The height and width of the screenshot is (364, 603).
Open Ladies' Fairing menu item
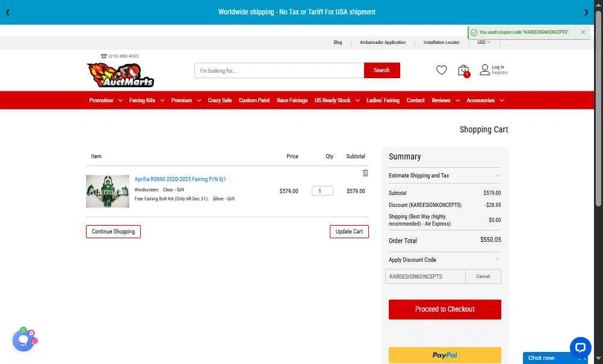point(383,100)
